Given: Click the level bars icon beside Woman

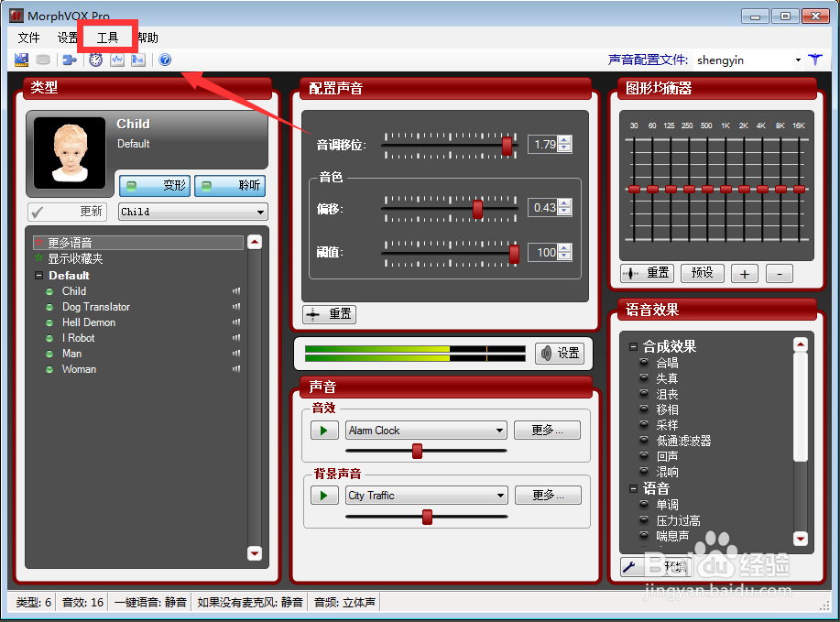Looking at the screenshot, I should coord(236,369).
